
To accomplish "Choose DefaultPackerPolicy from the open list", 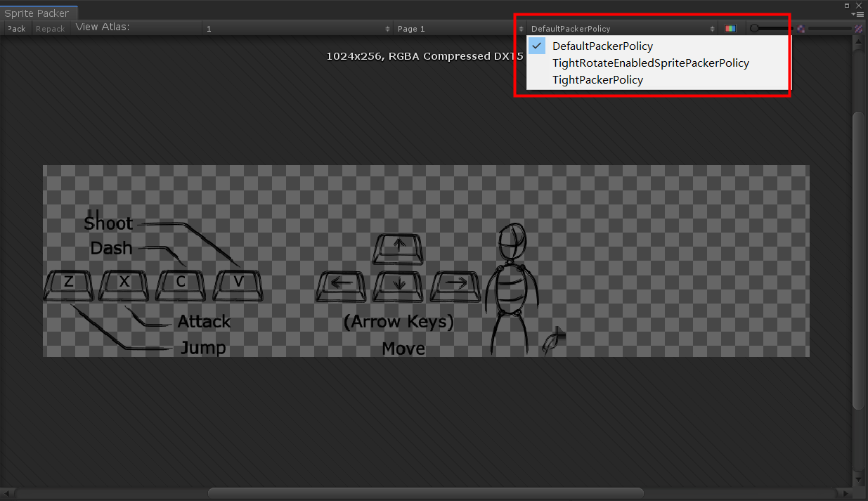I will (x=603, y=45).
